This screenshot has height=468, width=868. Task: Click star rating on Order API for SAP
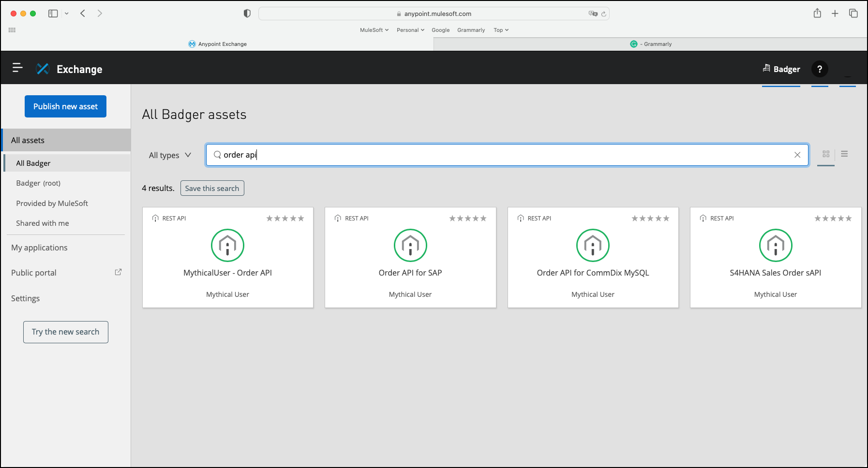click(468, 219)
